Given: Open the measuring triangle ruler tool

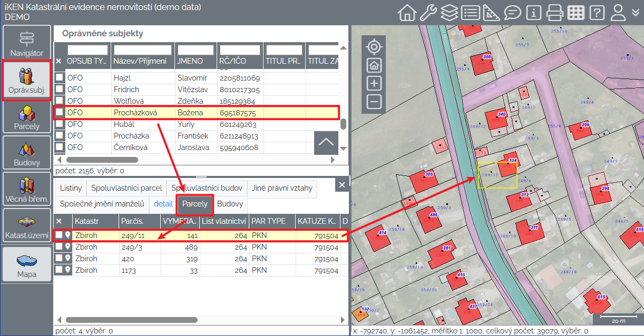Looking at the screenshot, I should [x=491, y=12].
